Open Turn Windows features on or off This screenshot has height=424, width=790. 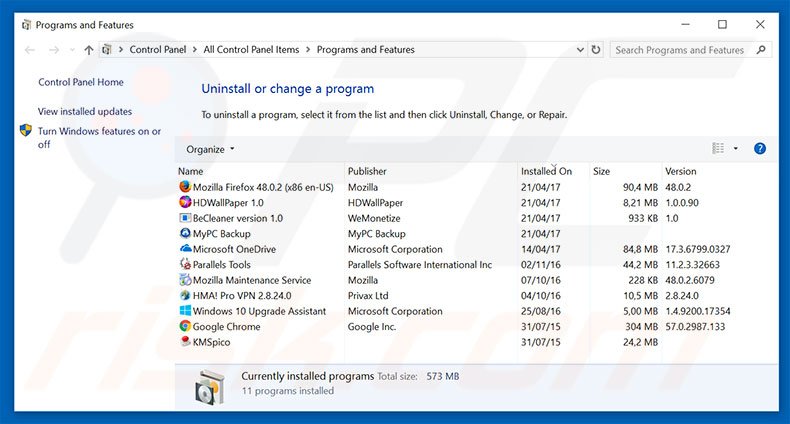coord(99,137)
